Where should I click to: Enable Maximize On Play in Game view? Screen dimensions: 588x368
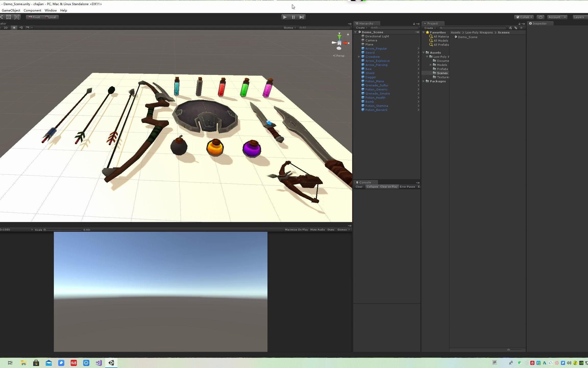296,229
